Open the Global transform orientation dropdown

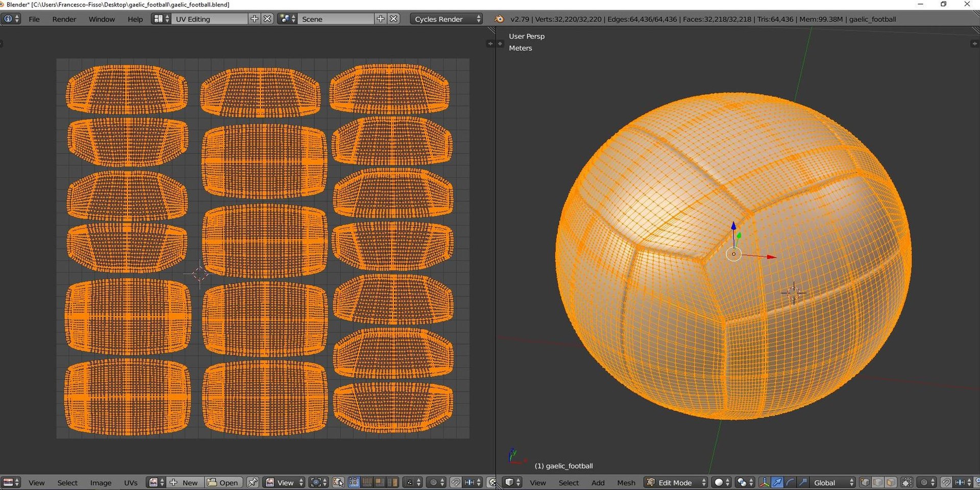coord(832,482)
